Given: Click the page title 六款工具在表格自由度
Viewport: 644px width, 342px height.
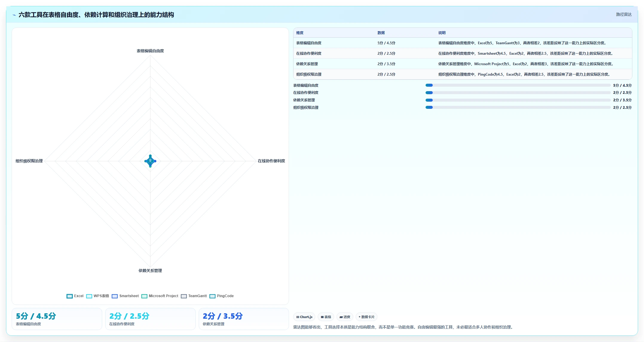Looking at the screenshot, I should 96,15.
